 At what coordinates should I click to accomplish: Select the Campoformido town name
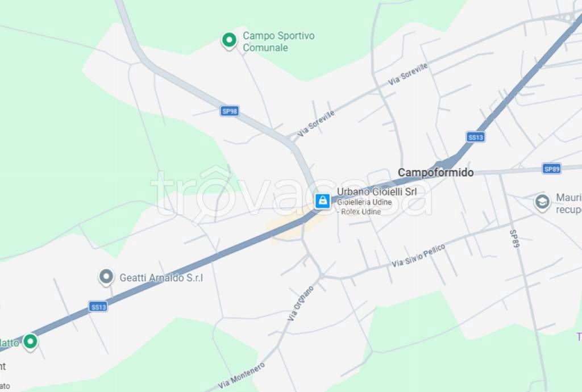[x=436, y=173]
